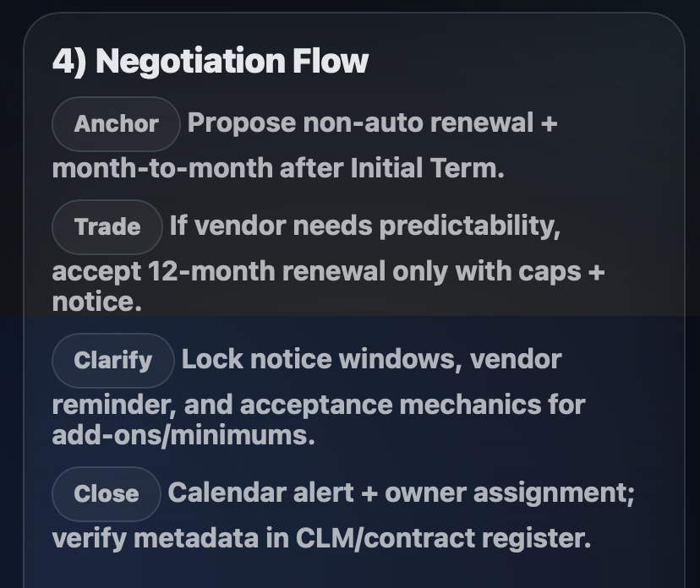Viewport: 700px width, 588px height.
Task: Click 'CLM/contract register.' phrase
Action: click(443, 538)
